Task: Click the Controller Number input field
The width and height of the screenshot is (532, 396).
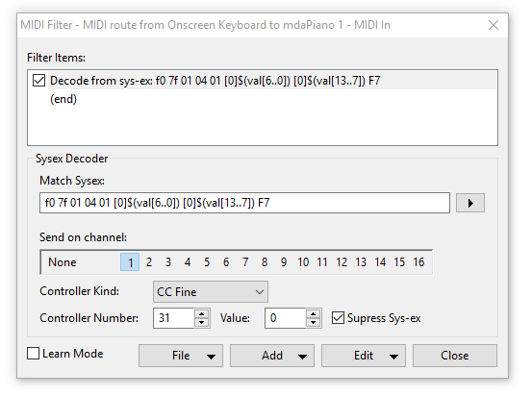Action: (173, 318)
